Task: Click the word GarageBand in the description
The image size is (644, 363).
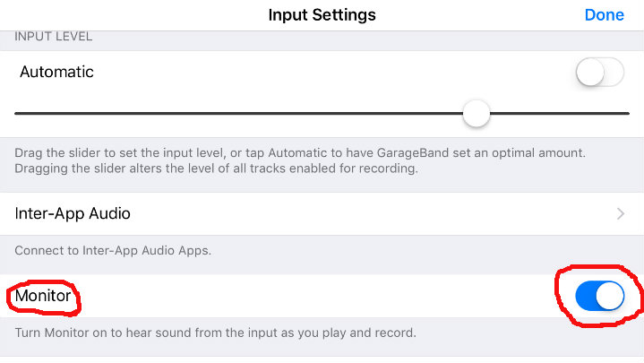Action: 413,153
